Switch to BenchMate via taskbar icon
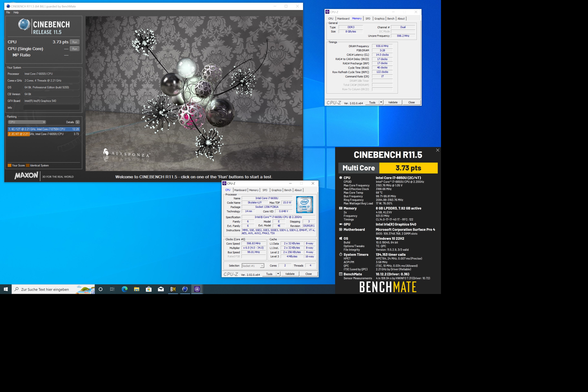This screenshot has width=588, height=392. [173, 289]
